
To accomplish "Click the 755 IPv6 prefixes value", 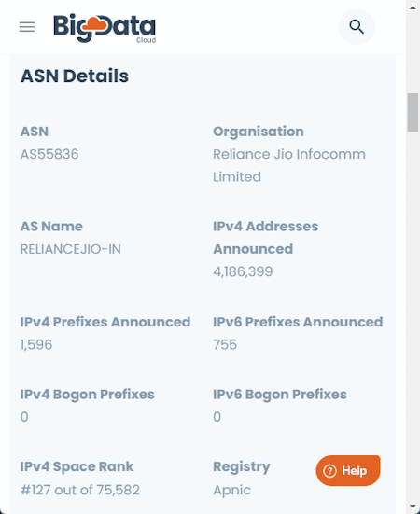I will (x=225, y=345).
